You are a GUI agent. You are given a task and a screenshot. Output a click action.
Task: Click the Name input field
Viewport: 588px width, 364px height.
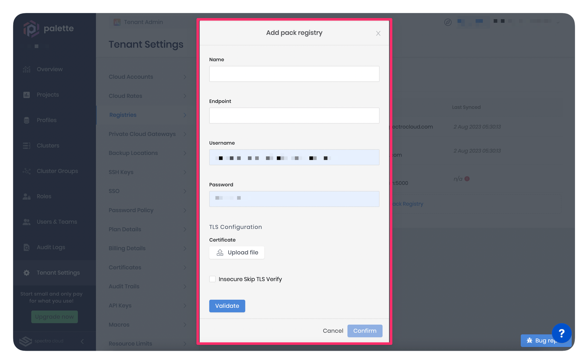pyautogui.click(x=294, y=73)
